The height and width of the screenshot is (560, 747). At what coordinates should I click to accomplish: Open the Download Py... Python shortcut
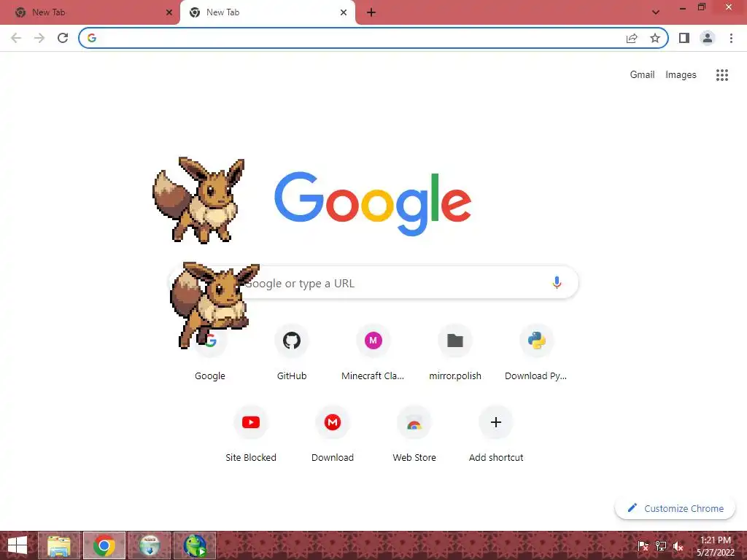(x=536, y=352)
